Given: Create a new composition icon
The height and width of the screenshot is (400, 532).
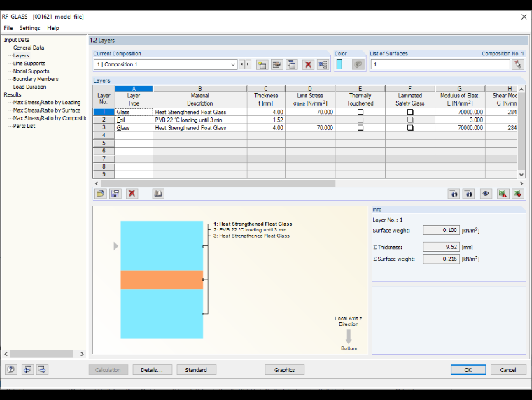Looking at the screenshot, I should coord(262,64).
